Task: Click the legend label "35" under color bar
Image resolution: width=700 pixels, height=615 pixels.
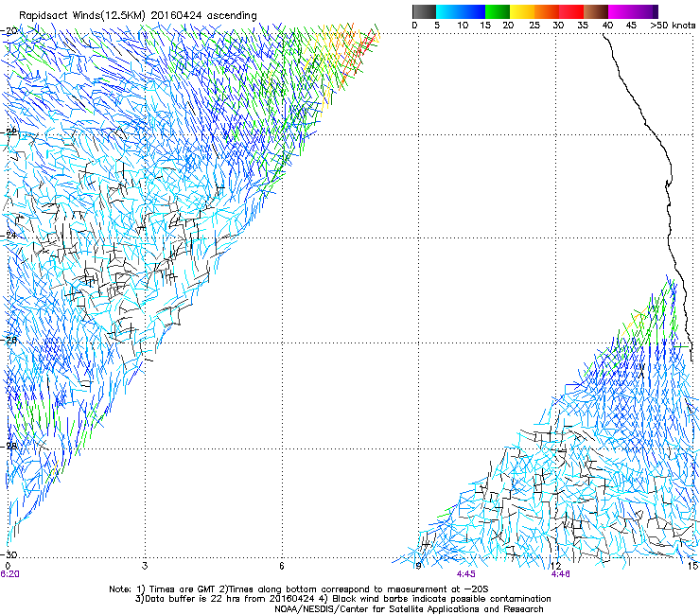Action: [583, 26]
